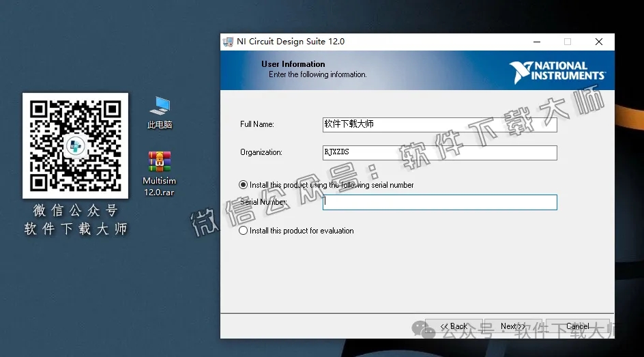Click the installer window title text

point(291,42)
